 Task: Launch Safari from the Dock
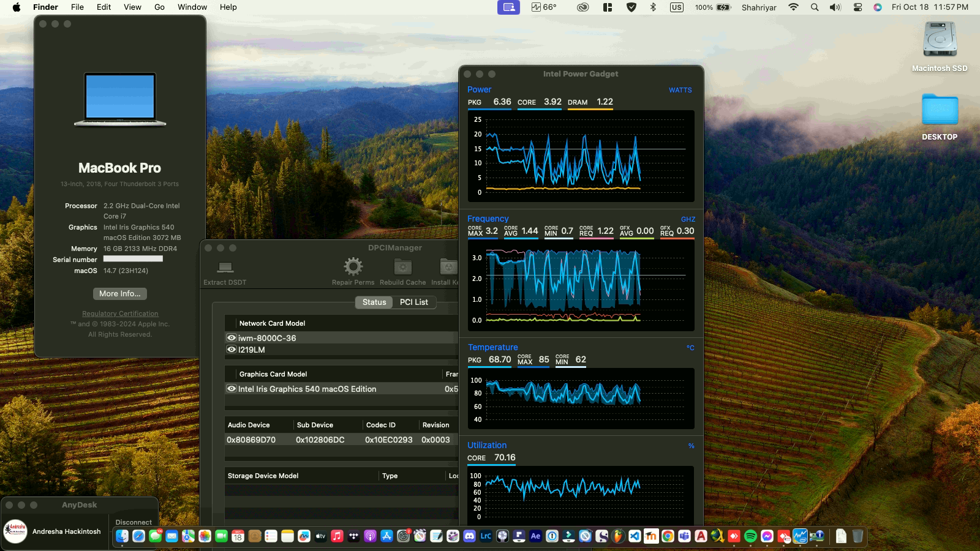[138, 536]
